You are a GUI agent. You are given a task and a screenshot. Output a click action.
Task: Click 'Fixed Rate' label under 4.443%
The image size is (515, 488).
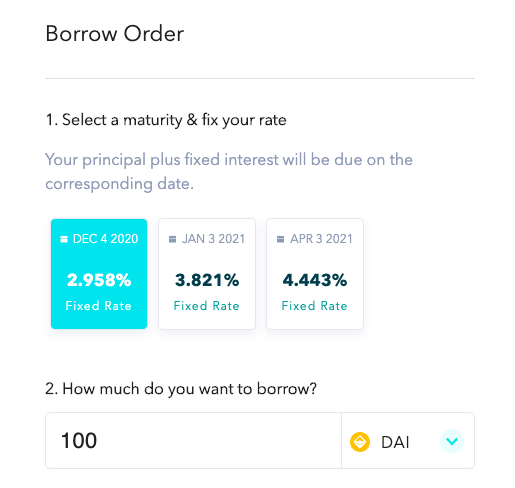(x=315, y=306)
